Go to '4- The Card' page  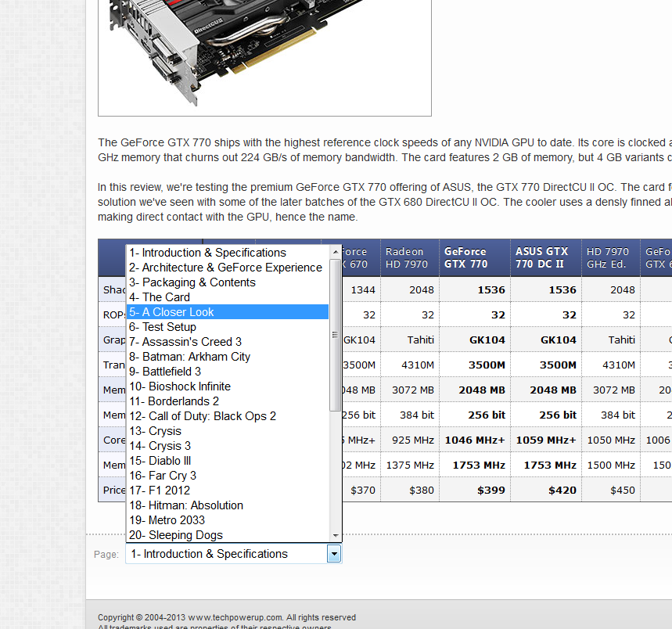pyautogui.click(x=228, y=297)
